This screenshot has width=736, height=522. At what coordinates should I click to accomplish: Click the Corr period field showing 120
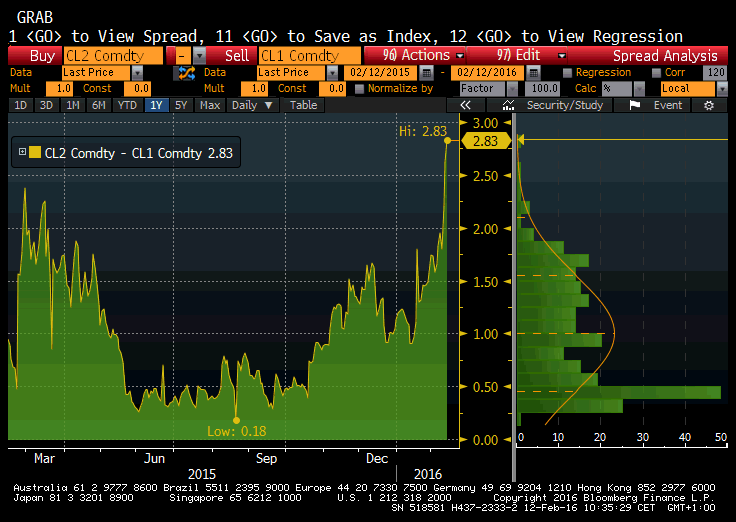[716, 73]
